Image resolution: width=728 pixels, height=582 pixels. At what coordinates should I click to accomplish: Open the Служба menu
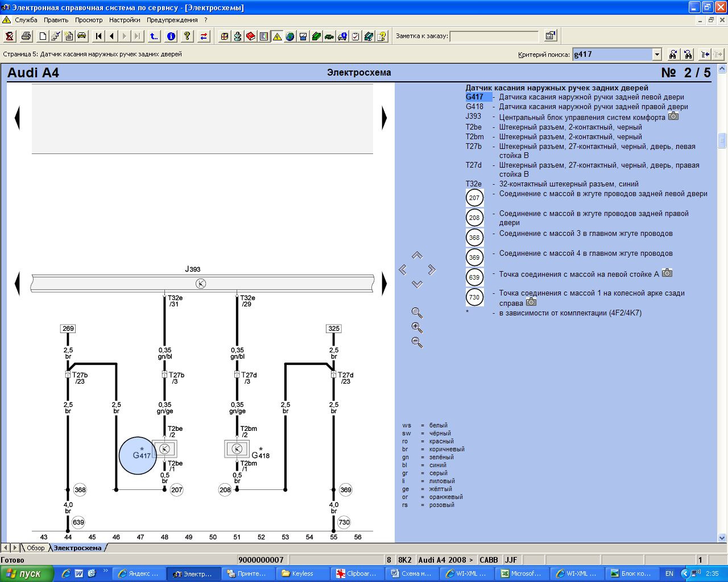click(26, 20)
